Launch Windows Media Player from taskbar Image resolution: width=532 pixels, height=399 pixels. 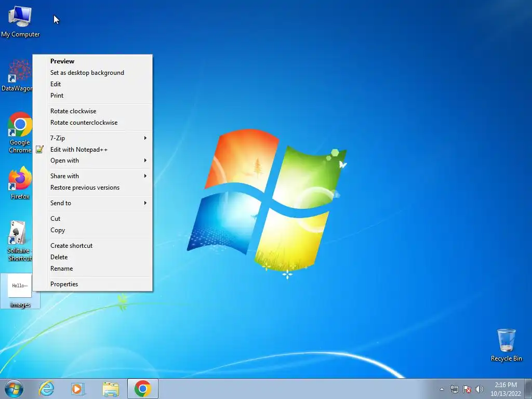pyautogui.click(x=77, y=389)
